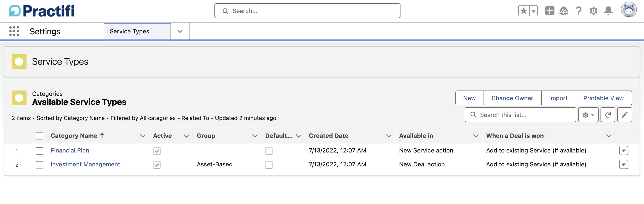Viewport: 644px width, 204px height.
Task: Open the Favorites list dropdown arrow
Action: [533, 11]
